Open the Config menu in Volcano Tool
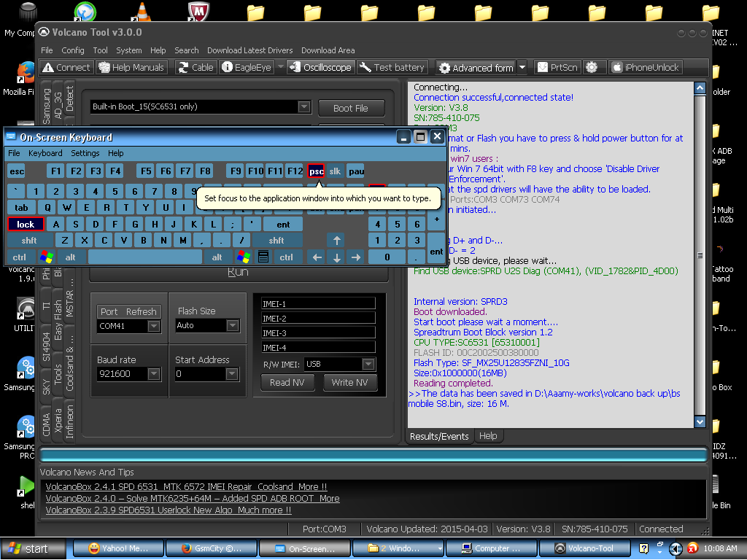 (73, 50)
